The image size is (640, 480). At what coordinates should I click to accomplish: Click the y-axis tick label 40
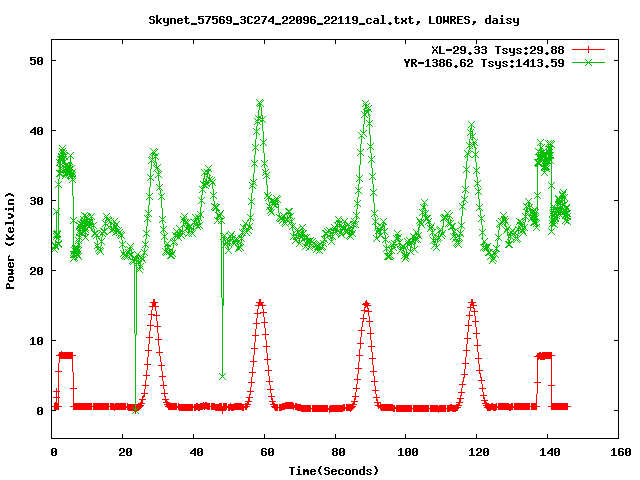click(x=36, y=131)
